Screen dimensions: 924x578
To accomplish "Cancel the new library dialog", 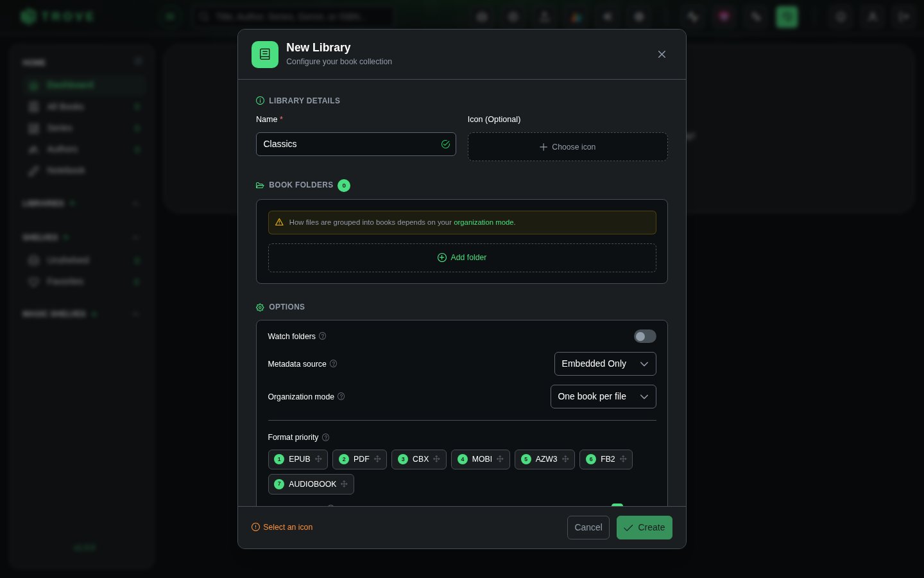I will click(588, 528).
